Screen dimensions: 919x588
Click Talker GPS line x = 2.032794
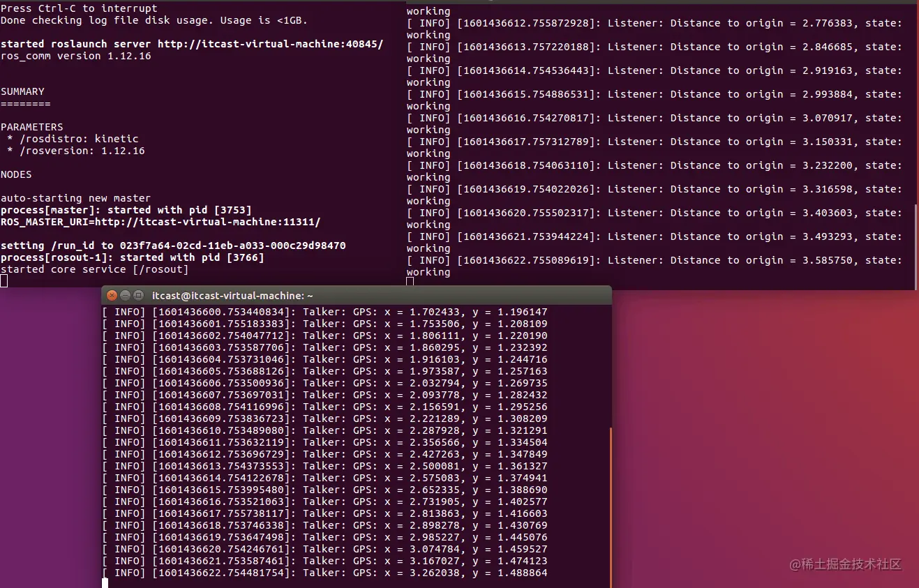pyautogui.click(x=324, y=383)
